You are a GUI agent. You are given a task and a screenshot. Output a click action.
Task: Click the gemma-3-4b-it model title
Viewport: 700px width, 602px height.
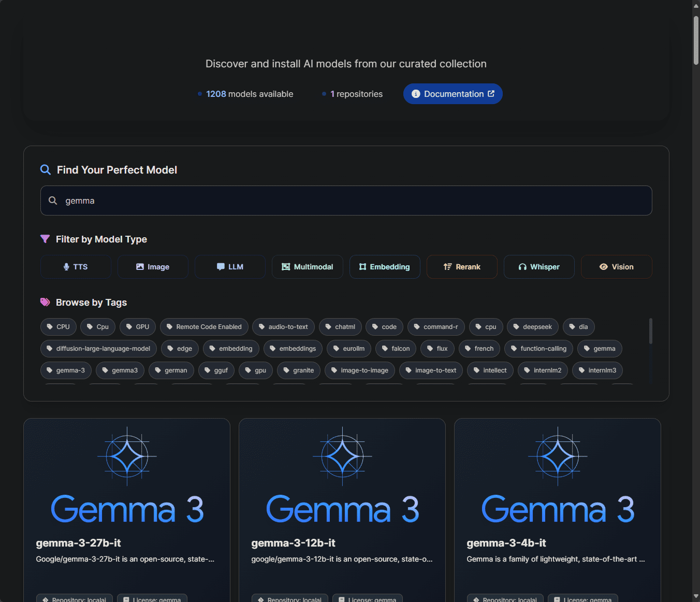click(x=506, y=543)
